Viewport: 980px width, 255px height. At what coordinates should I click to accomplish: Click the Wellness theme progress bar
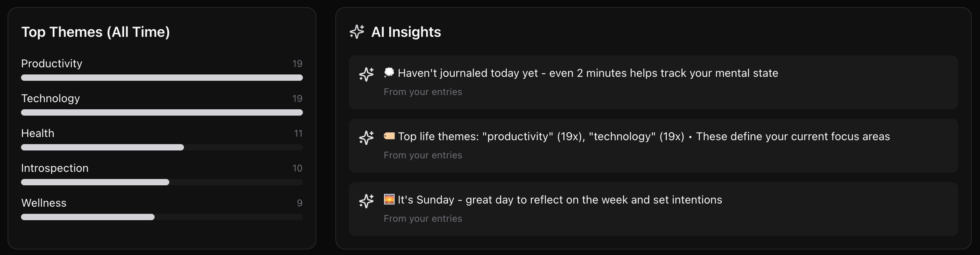pos(162,217)
